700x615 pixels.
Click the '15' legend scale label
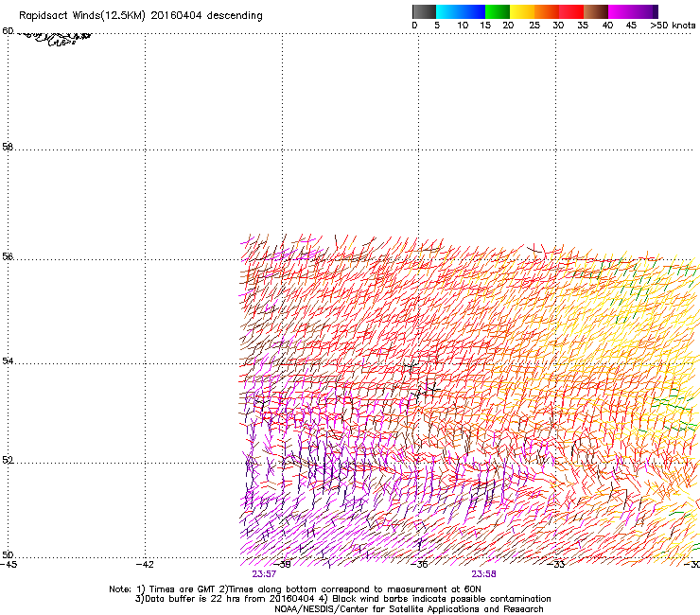485,25
